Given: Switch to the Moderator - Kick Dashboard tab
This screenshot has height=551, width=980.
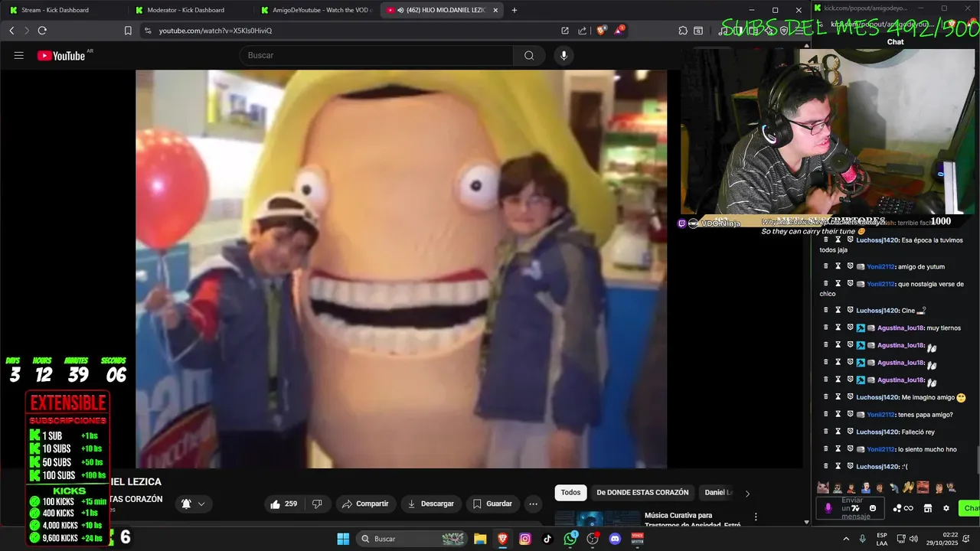Looking at the screenshot, I should pos(188,10).
